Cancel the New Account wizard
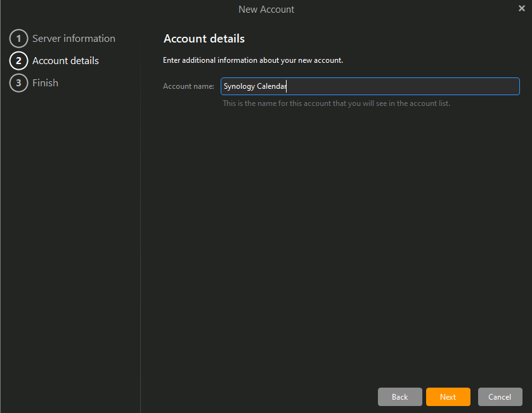The image size is (532, 413). coord(500,397)
